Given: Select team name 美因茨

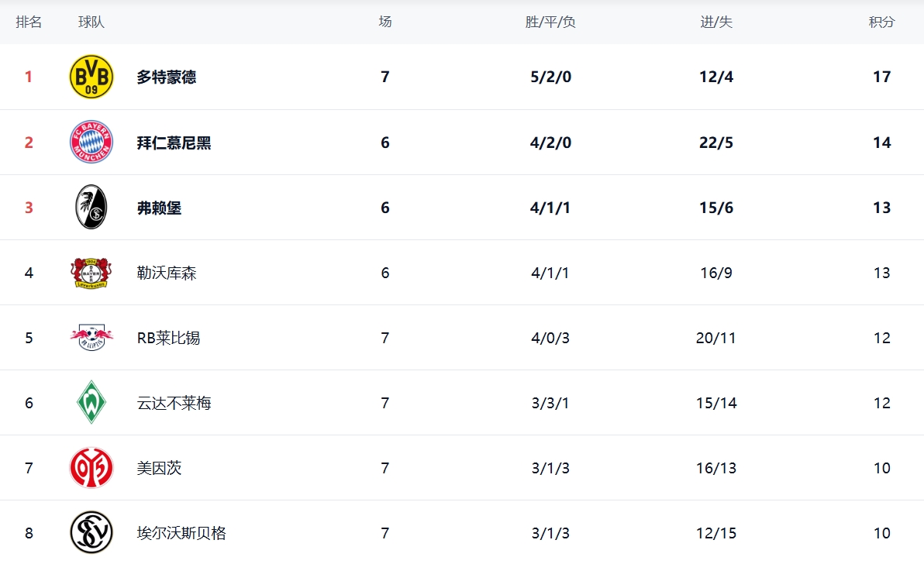Looking at the screenshot, I should [159, 468].
